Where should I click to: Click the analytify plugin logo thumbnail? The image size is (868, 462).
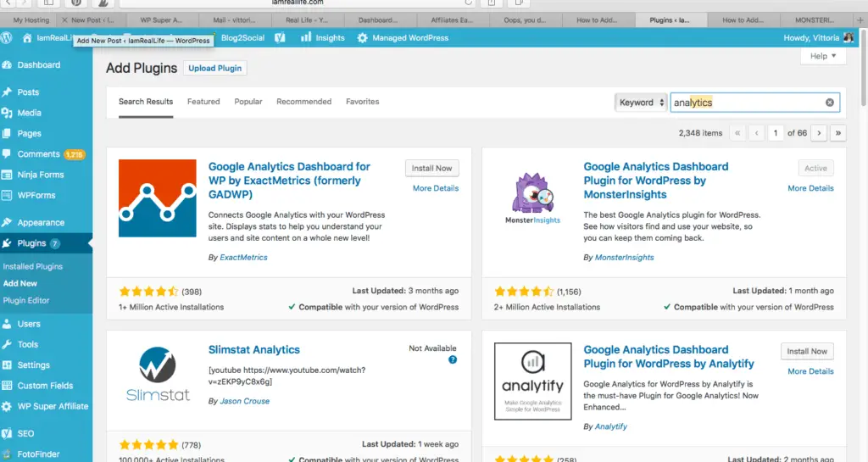(532, 381)
